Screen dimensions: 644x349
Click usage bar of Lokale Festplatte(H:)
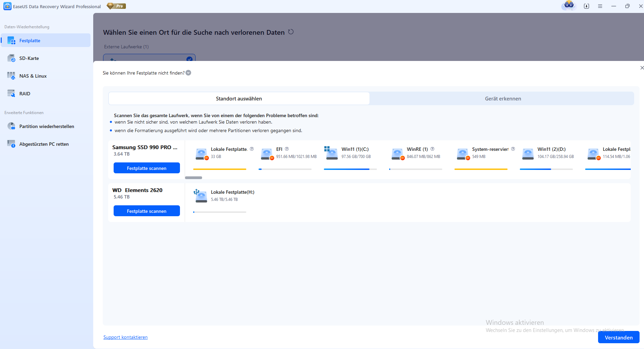click(220, 212)
